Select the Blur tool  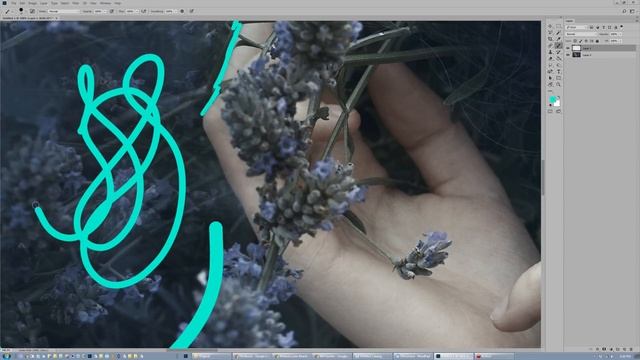pyautogui.click(x=550, y=65)
